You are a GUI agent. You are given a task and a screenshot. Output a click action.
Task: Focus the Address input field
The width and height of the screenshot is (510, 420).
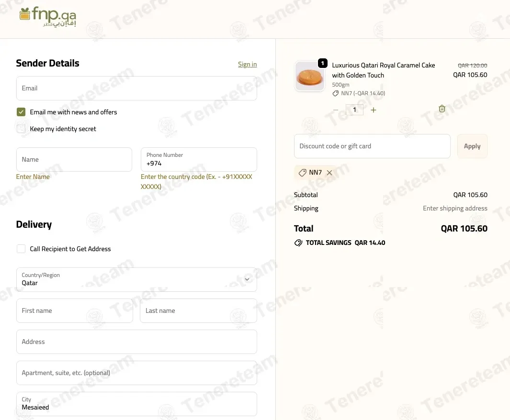(x=136, y=342)
